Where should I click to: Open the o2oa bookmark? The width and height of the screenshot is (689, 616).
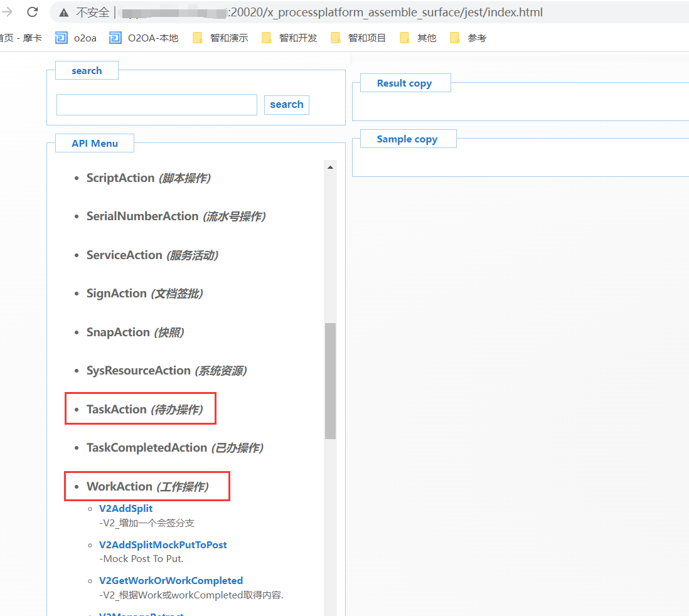tap(76, 38)
